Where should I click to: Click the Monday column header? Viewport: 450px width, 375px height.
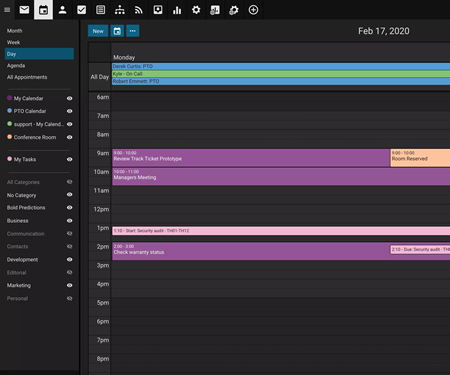[124, 57]
